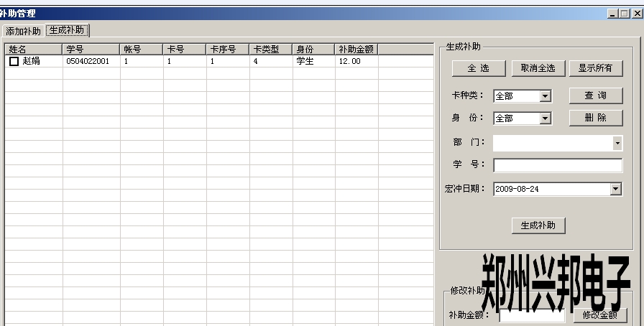Select the 0504022001 student number cell

click(x=91, y=61)
